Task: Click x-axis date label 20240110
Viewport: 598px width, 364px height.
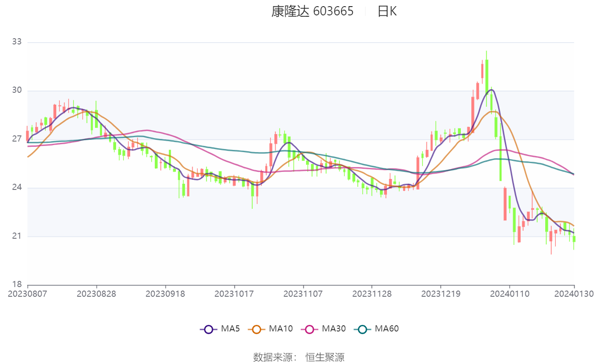Action: (510, 294)
